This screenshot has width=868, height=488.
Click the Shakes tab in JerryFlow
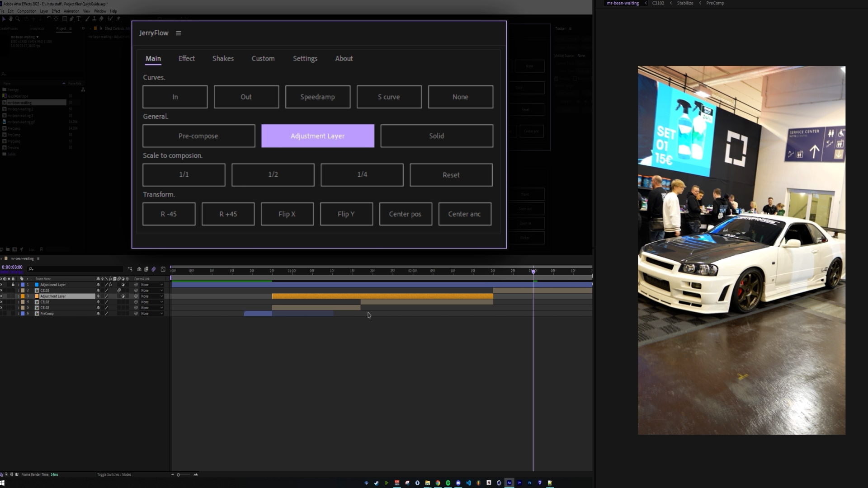pyautogui.click(x=224, y=58)
